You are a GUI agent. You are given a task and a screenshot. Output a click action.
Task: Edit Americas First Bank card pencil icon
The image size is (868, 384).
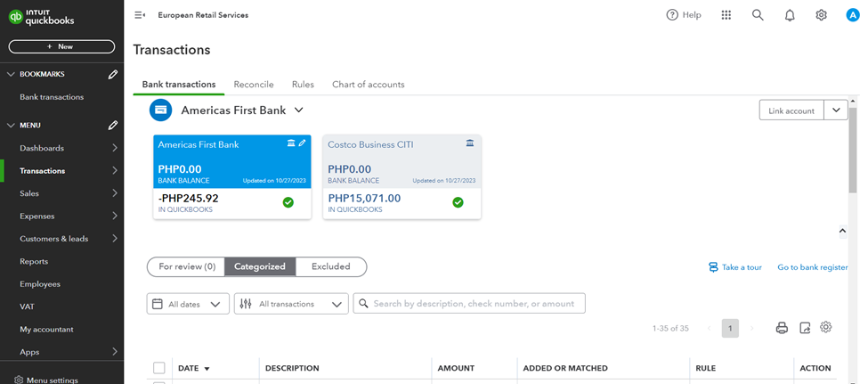point(303,143)
